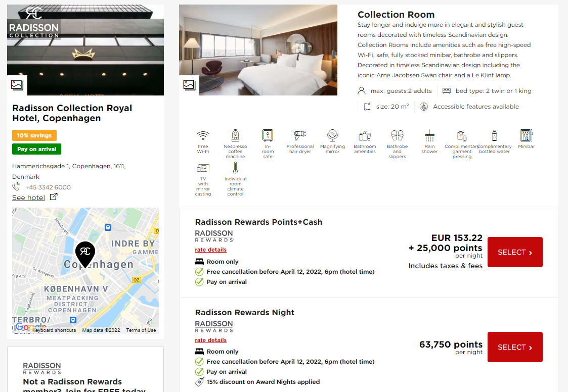Click the phone icon beside the hotel number
The width and height of the screenshot is (568, 392).
click(x=17, y=187)
